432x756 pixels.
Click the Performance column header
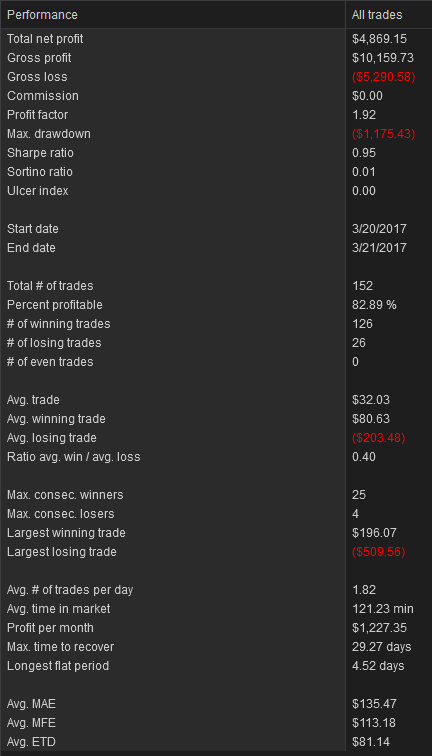click(173, 15)
